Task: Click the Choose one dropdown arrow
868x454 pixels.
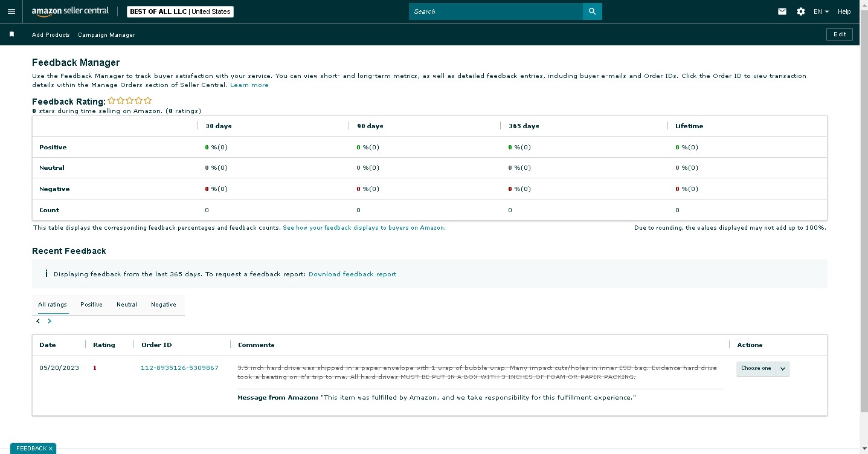Action: (783, 368)
